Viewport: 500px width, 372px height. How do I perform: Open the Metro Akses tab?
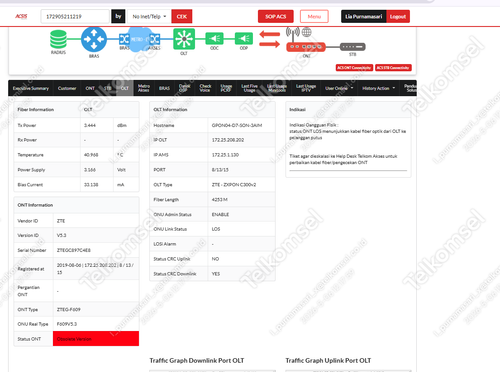144,88
